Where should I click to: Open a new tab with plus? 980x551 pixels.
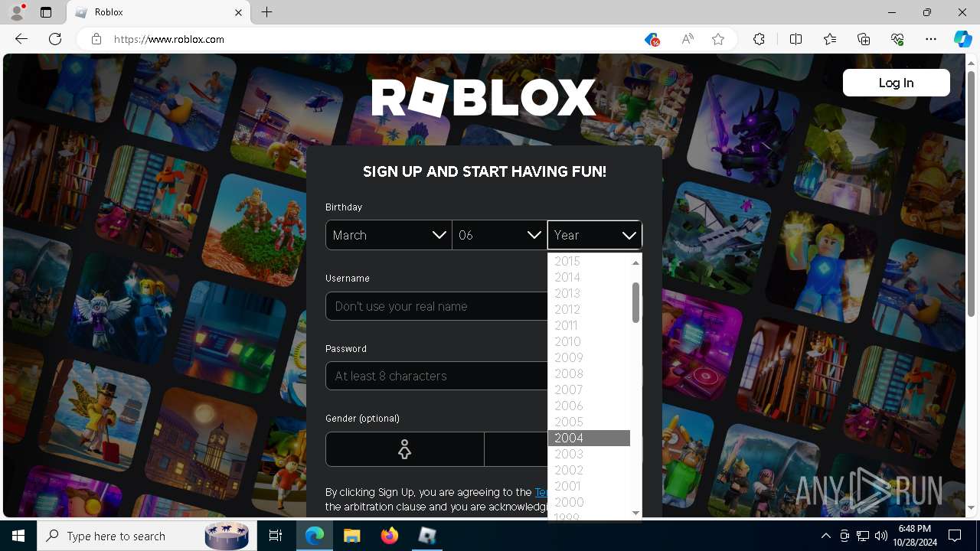click(266, 12)
